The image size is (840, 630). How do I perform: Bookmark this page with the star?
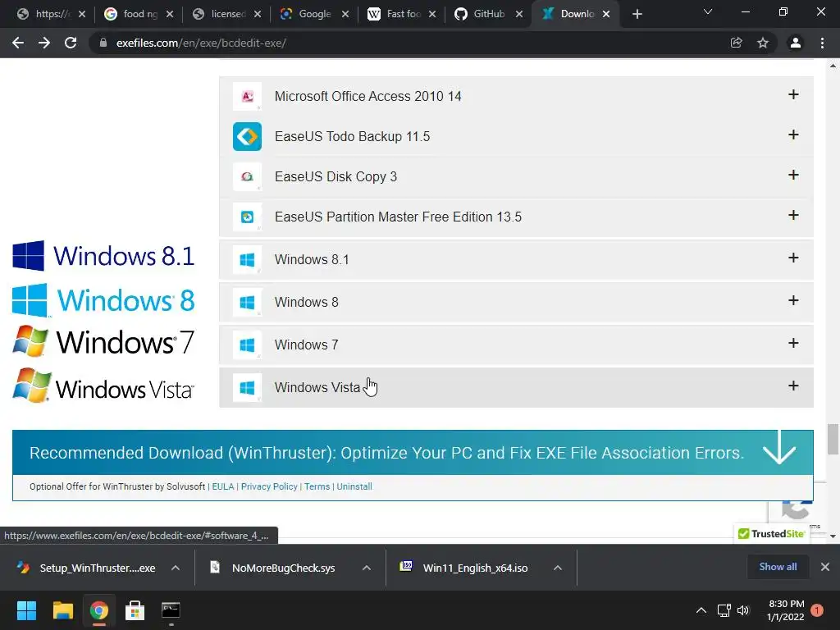(763, 43)
